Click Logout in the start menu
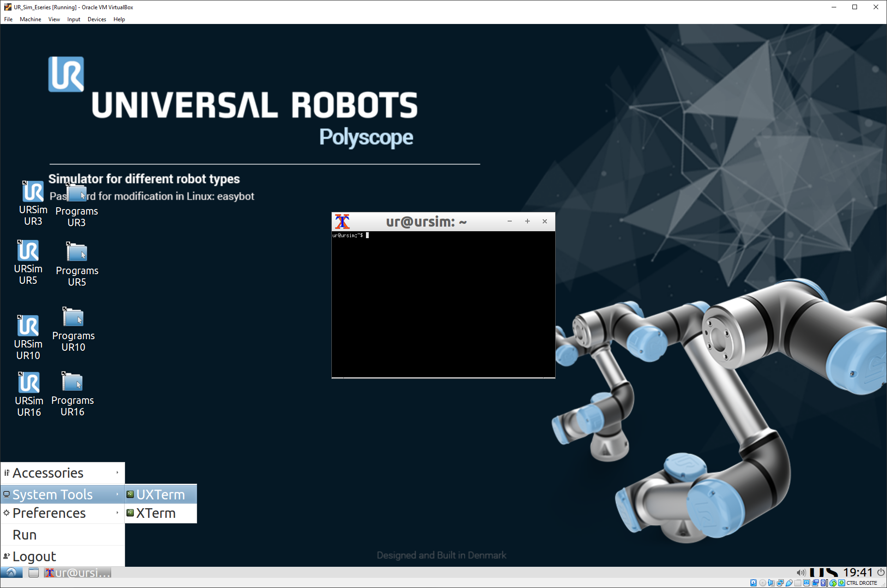 click(34, 557)
